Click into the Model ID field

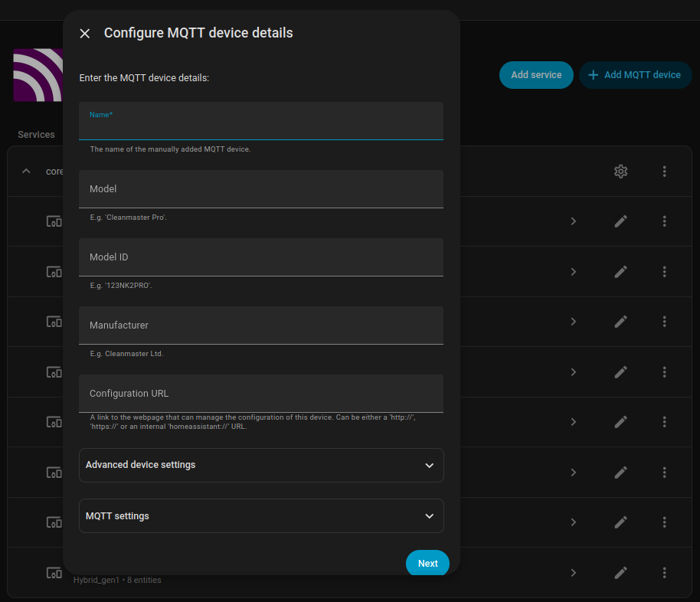pos(261,257)
